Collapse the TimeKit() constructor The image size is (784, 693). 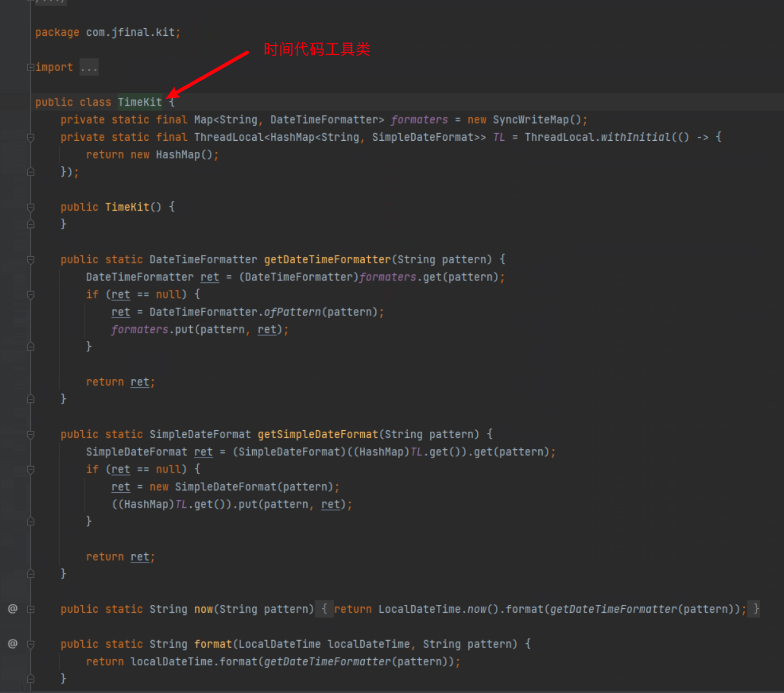(x=31, y=207)
